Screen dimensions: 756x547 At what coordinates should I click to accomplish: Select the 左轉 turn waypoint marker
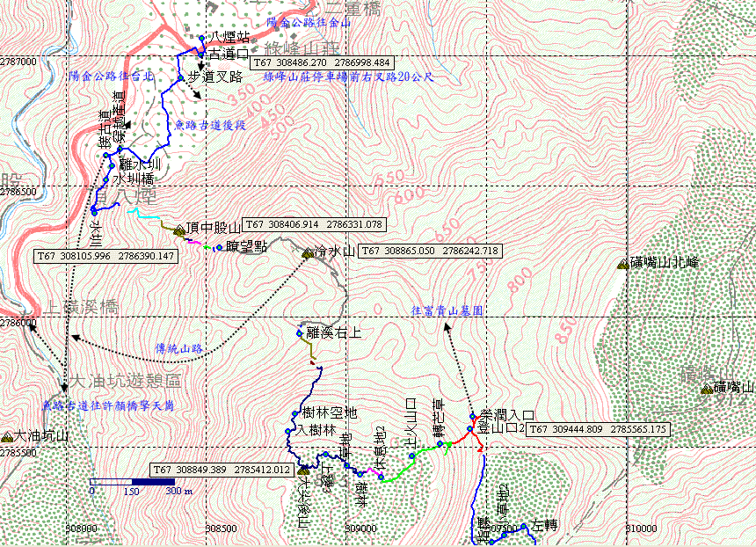tap(523, 527)
